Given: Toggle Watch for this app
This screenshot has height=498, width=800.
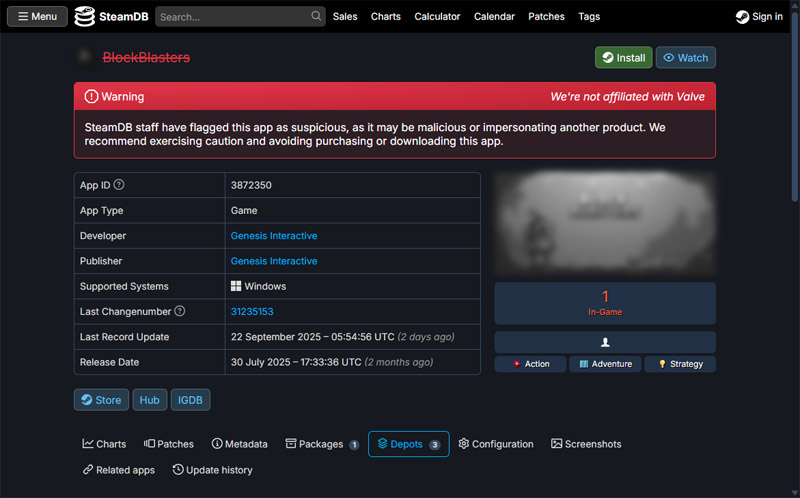Looking at the screenshot, I should (x=685, y=58).
